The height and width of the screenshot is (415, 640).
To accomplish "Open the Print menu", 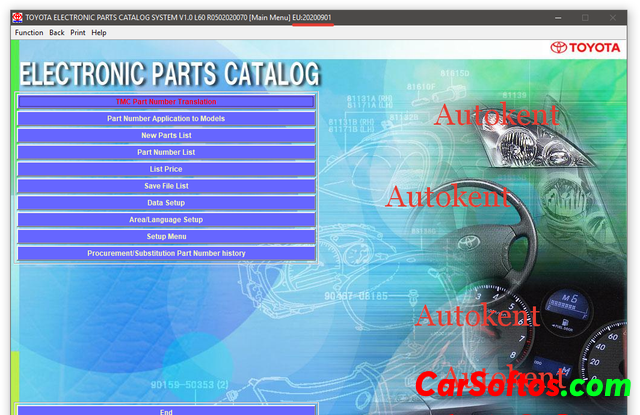I will tap(77, 33).
